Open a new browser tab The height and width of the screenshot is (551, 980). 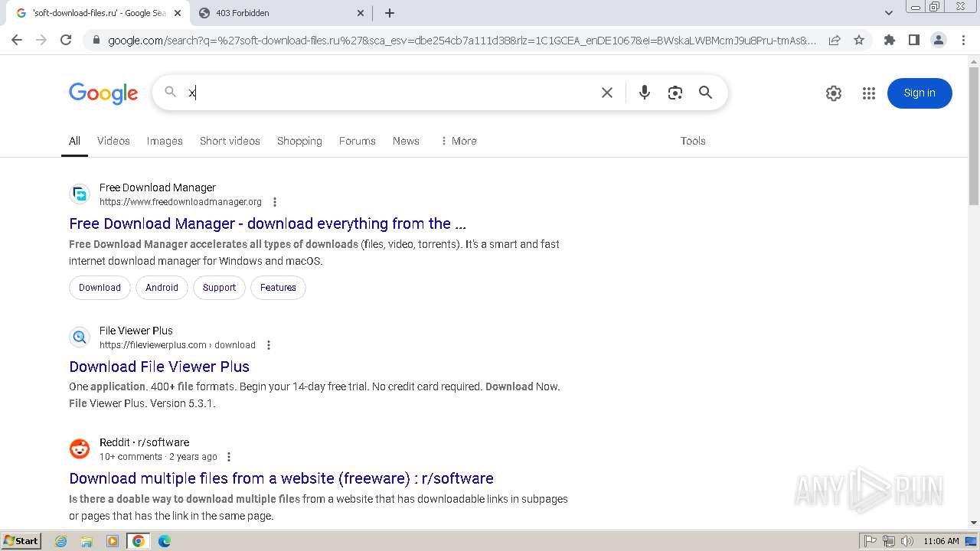coord(390,13)
